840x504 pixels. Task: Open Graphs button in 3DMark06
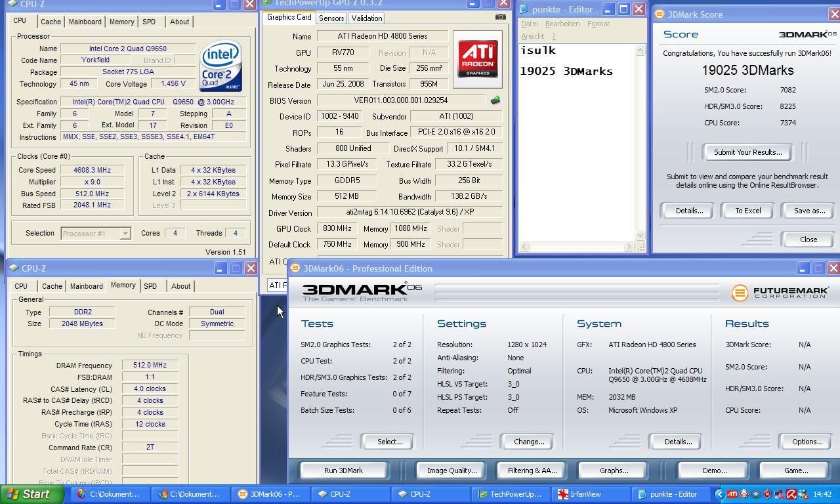[x=614, y=471]
